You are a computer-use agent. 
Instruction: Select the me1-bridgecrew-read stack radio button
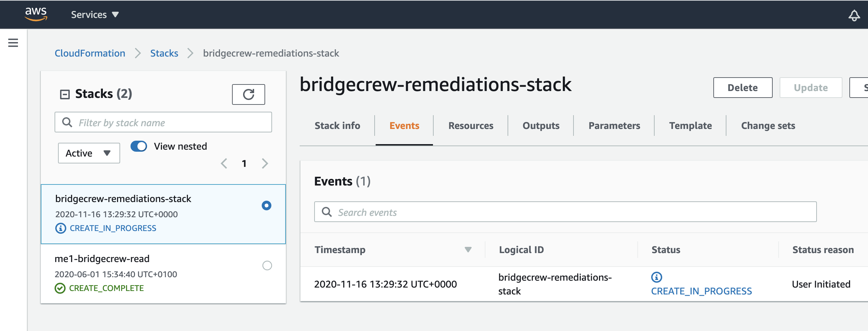[267, 265]
